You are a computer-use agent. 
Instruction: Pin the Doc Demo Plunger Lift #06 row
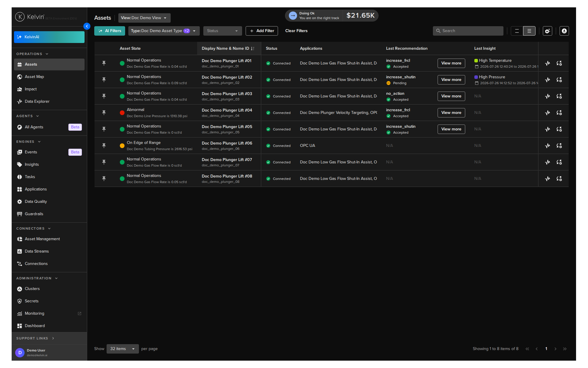(104, 146)
